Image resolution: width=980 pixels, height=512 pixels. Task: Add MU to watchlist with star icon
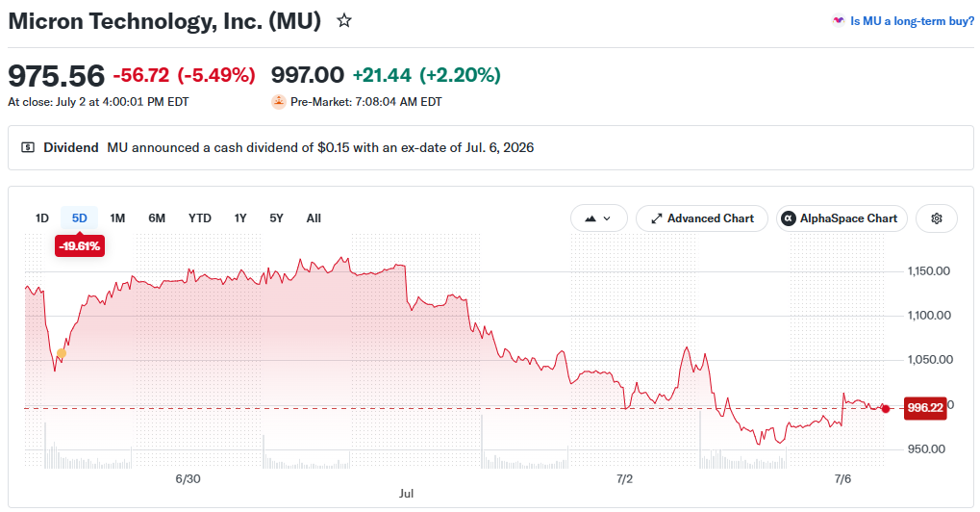point(344,20)
